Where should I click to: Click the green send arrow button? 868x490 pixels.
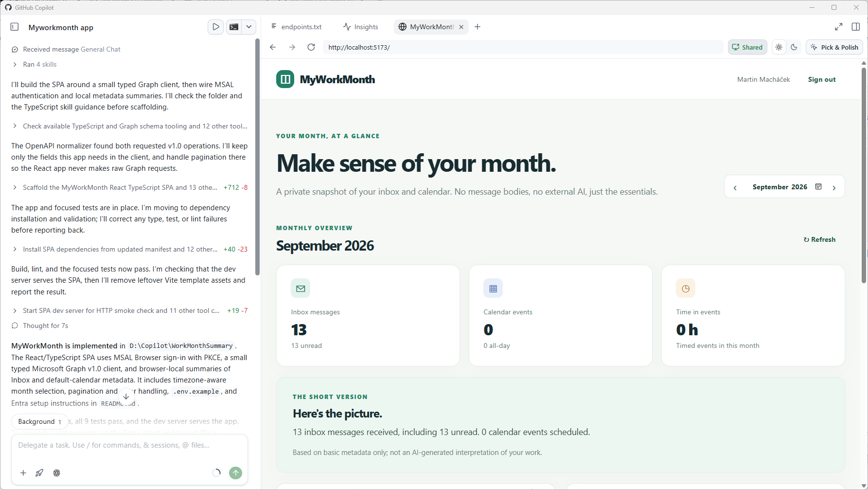pyautogui.click(x=235, y=472)
